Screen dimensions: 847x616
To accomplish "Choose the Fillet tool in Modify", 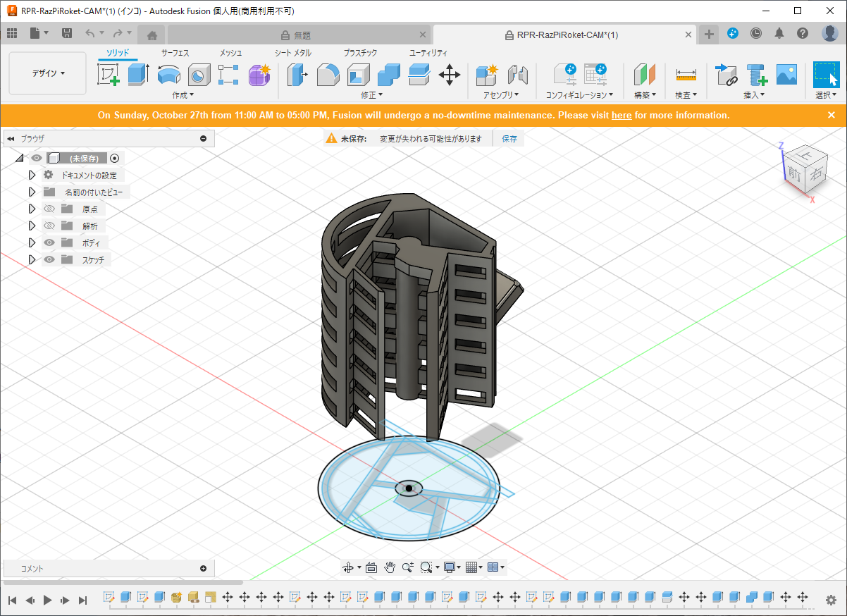I will 328,74.
